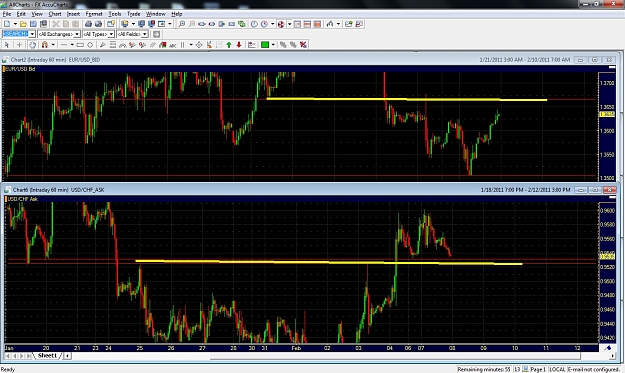This screenshot has width=625, height=373.
Task: Select the Sheet1 tab
Action: [x=47, y=355]
